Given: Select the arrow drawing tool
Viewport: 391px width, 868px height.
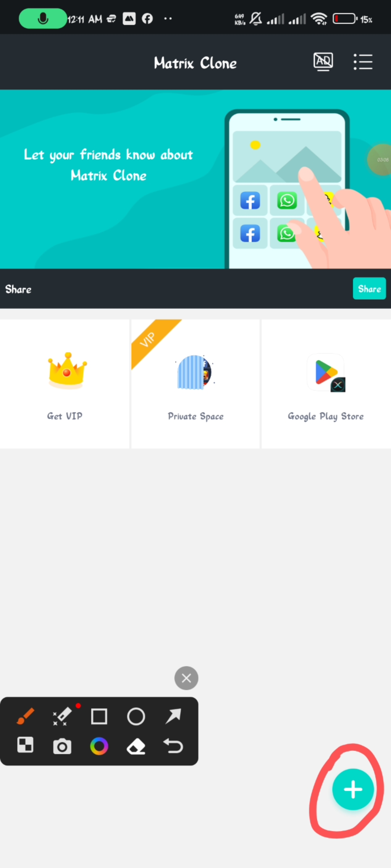Looking at the screenshot, I should click(x=173, y=716).
